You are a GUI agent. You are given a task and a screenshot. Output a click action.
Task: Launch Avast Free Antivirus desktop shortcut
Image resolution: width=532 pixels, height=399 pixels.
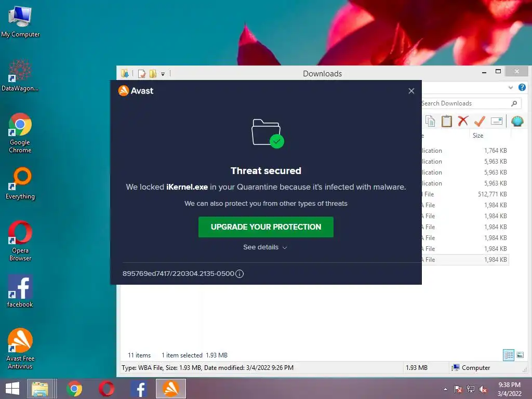20,349
